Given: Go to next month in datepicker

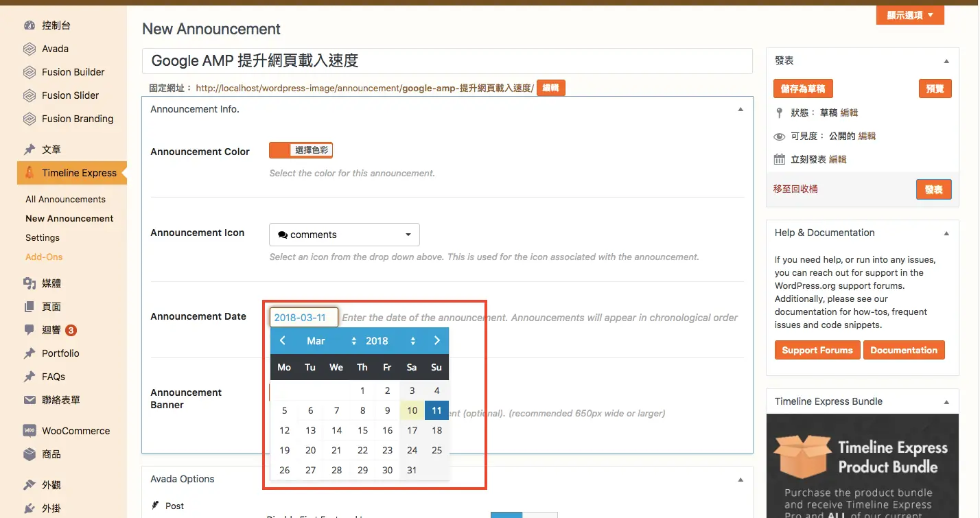Looking at the screenshot, I should (x=437, y=341).
